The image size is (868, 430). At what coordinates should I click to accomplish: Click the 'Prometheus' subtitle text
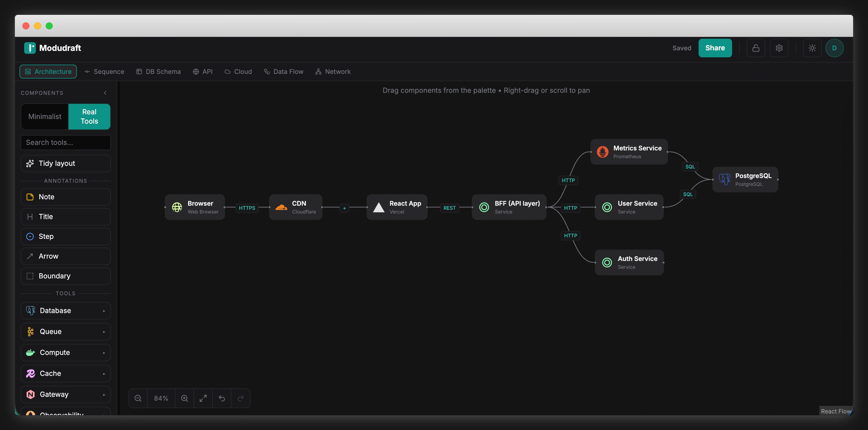(x=627, y=157)
